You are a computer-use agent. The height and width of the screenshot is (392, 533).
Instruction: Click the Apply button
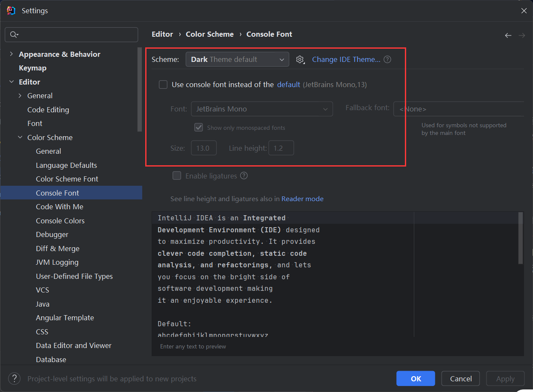[505, 378]
